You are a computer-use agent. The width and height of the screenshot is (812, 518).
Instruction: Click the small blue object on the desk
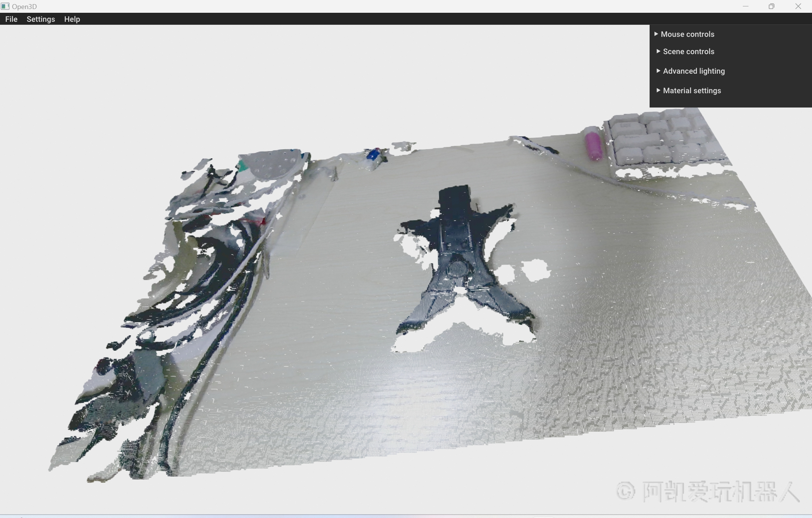point(373,154)
